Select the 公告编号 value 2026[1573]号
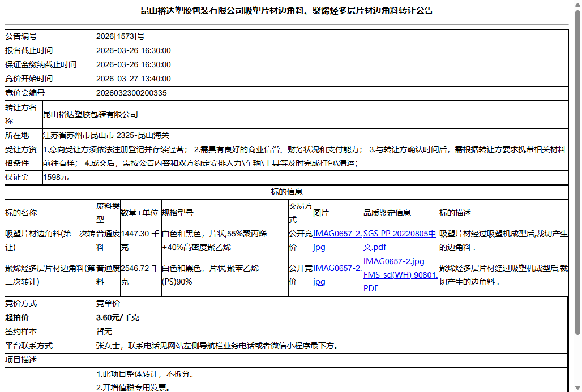 pos(121,36)
